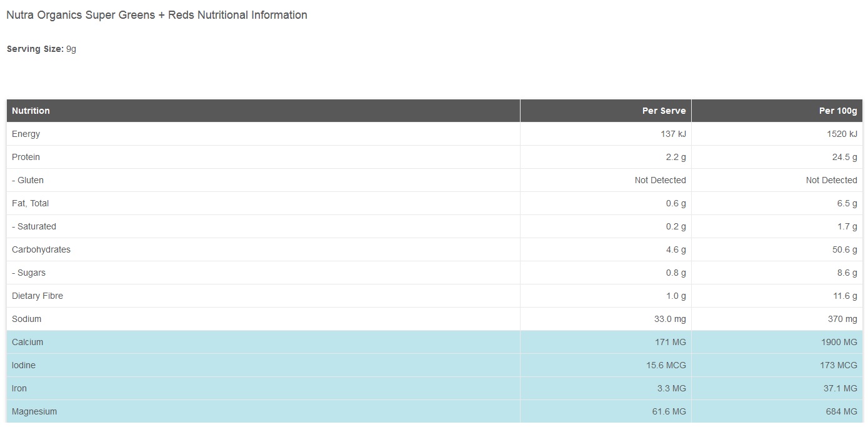Select the '8.6 g' sugars value
The image size is (868, 427).
847,273
